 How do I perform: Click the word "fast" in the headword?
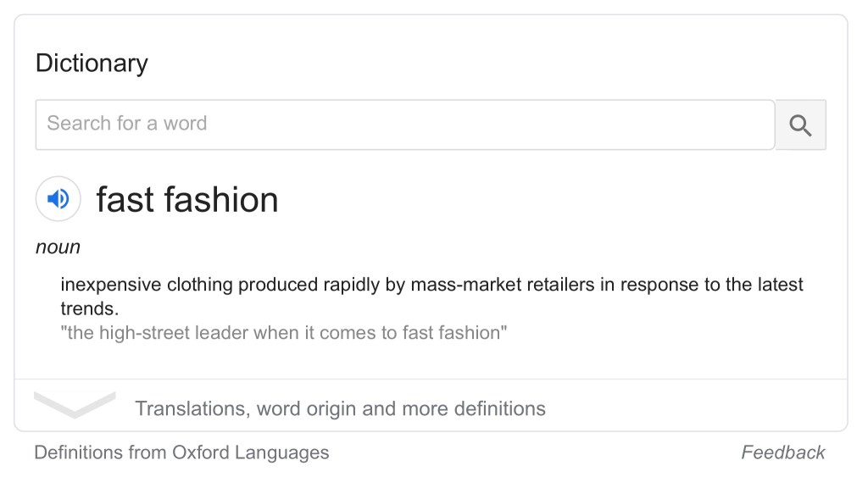coord(125,200)
